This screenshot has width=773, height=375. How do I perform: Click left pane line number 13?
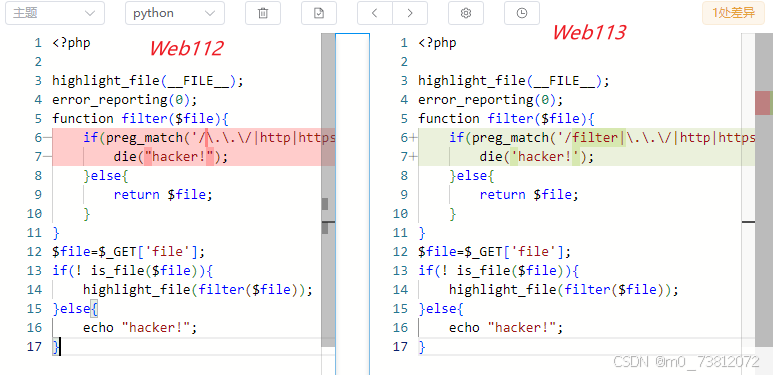tap(35, 271)
